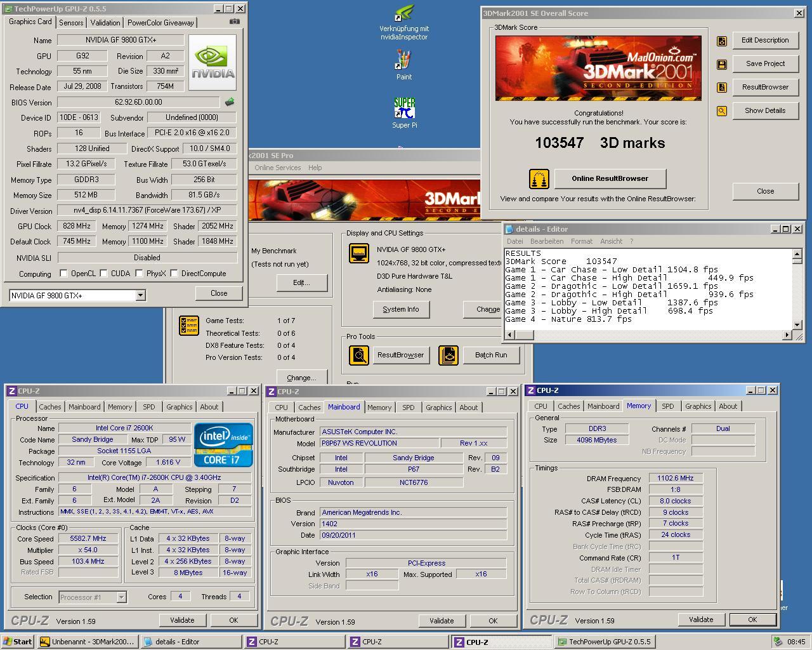Open the Sensors tab in GPU-Z
The width and height of the screenshot is (812, 650).
[71, 23]
